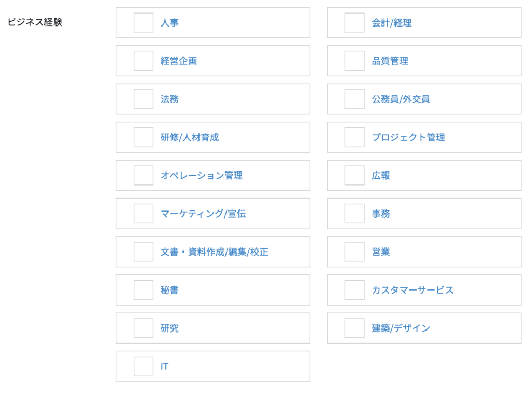Check the 法務 option box
The height and width of the screenshot is (396, 532).
(x=143, y=99)
